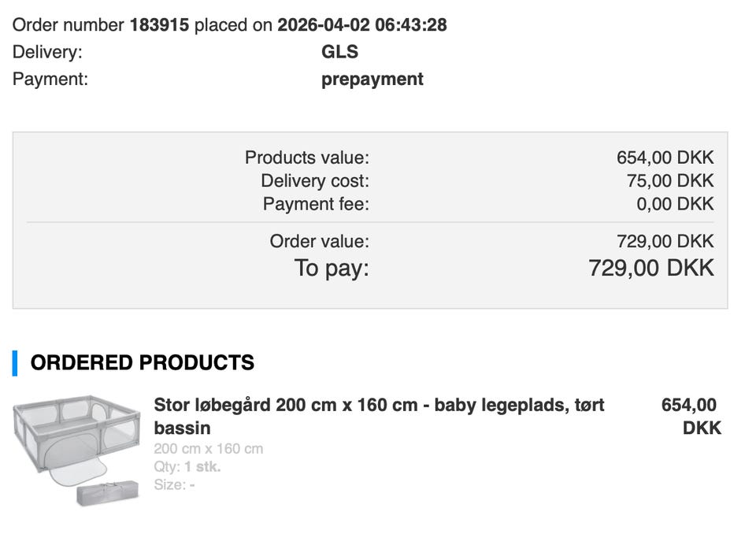Click the Delivery: label

tap(47, 52)
